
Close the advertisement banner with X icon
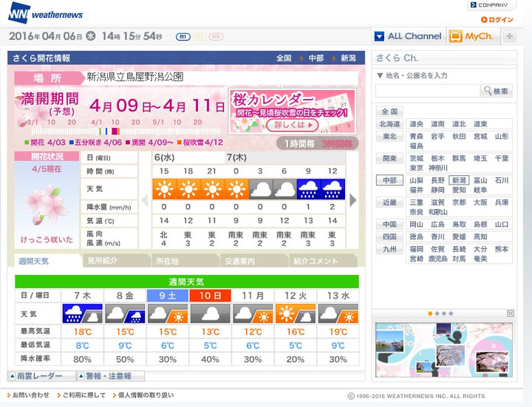(511, 313)
